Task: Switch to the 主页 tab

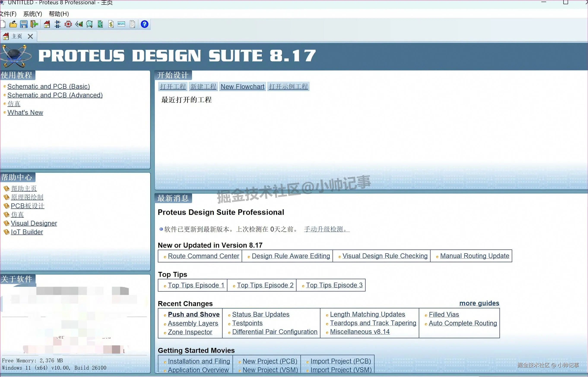Action: point(16,36)
